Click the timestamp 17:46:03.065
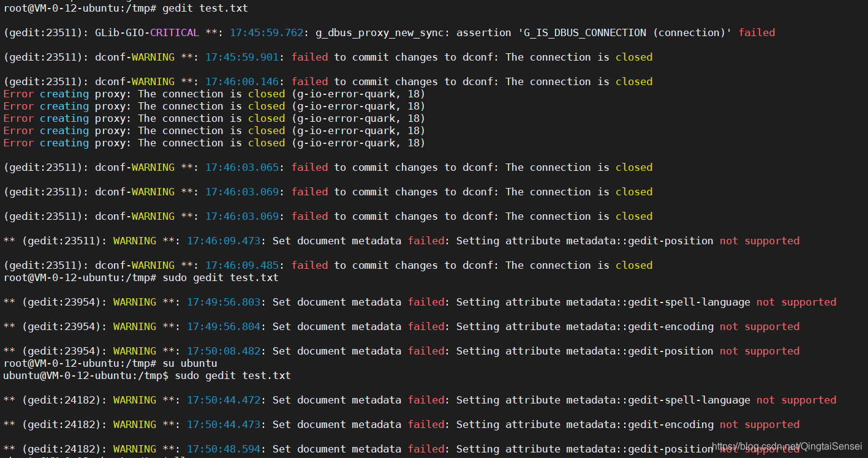This screenshot has width=868, height=458. [242, 167]
